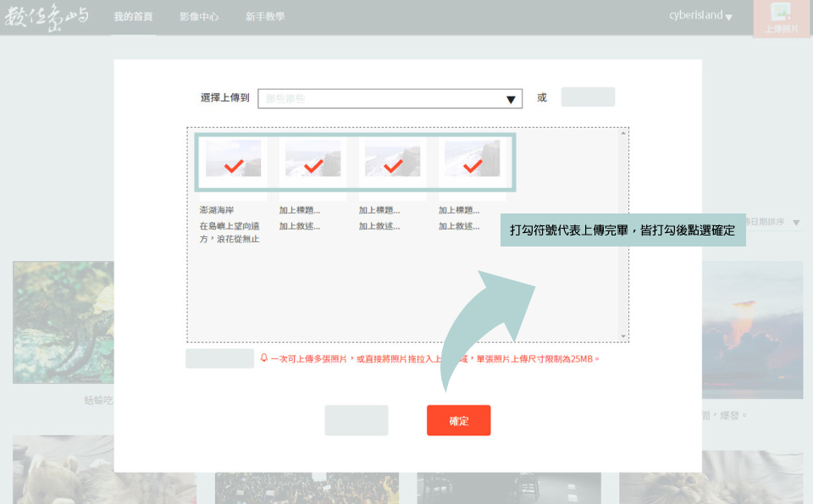Select the third uploaded photo thumbnail
Viewport: 813px width, 504px height.
(392, 158)
